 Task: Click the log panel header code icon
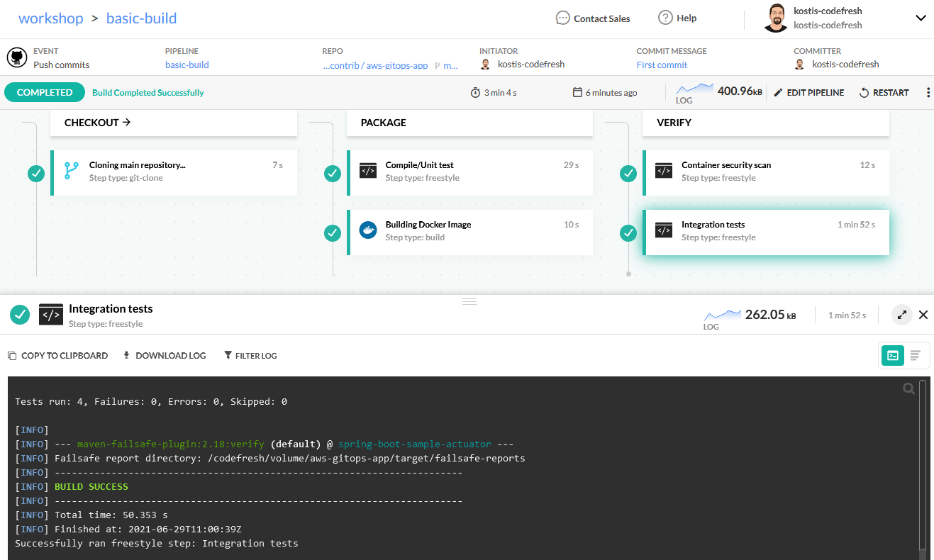tap(51, 315)
